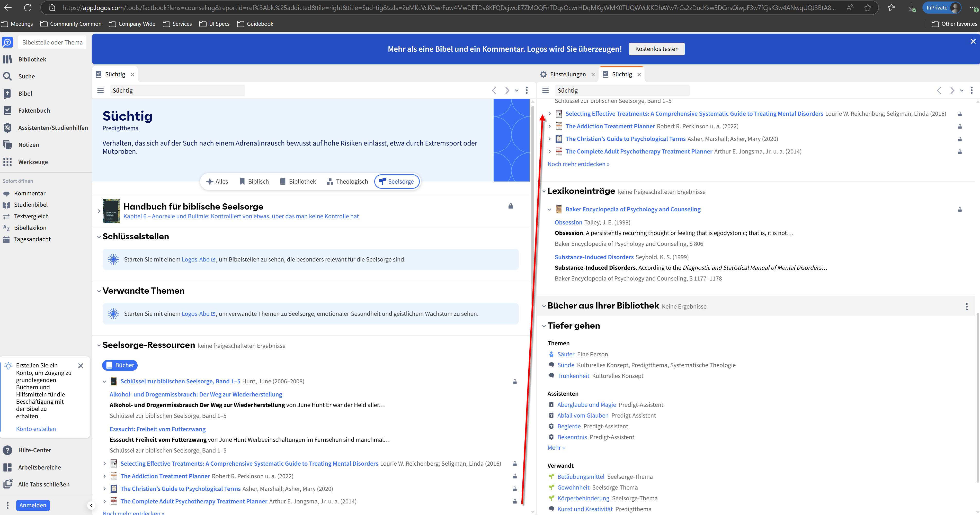Open left panel kebab options menu
This screenshot has width=980, height=515.
(x=527, y=91)
